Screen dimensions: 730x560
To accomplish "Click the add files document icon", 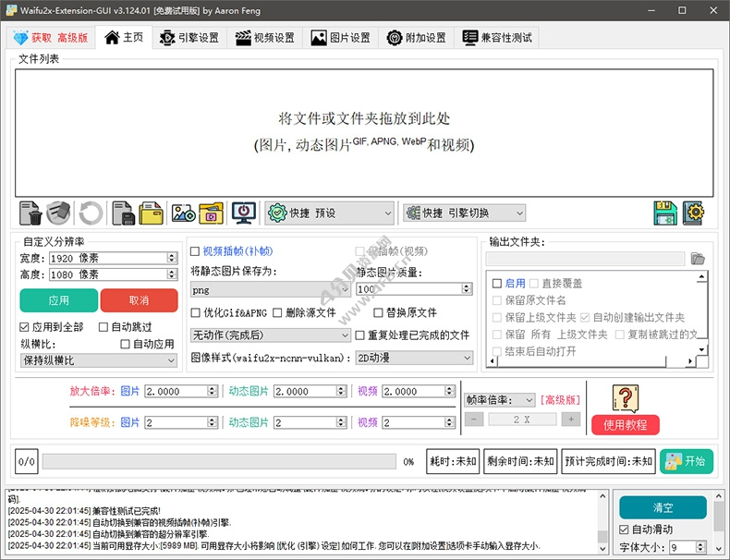I will 122,213.
